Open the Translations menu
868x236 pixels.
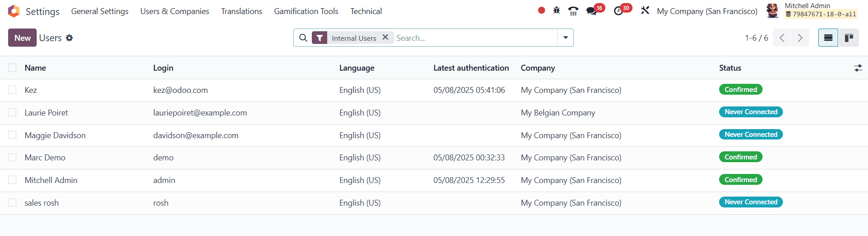pyautogui.click(x=242, y=11)
